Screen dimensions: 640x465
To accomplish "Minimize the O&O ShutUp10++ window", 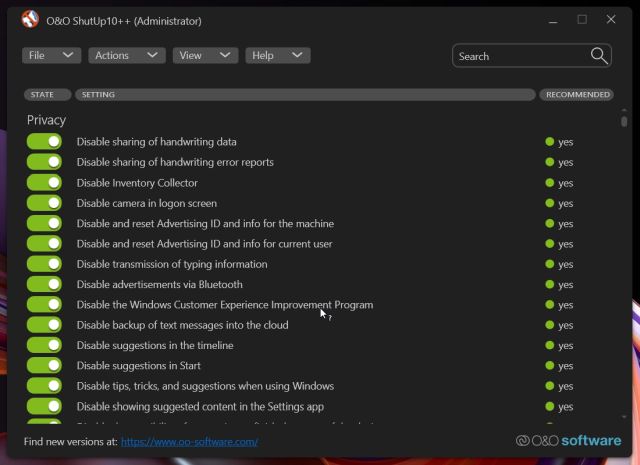I will (553, 20).
